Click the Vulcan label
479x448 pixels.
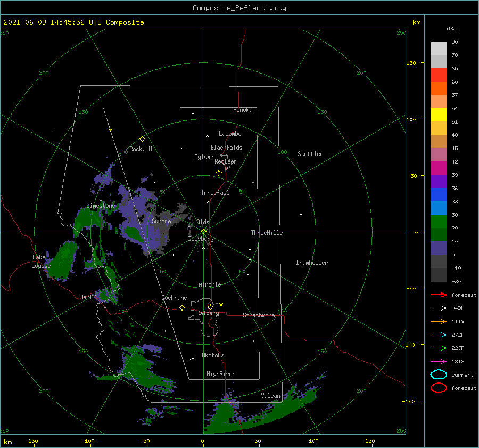pos(271,396)
